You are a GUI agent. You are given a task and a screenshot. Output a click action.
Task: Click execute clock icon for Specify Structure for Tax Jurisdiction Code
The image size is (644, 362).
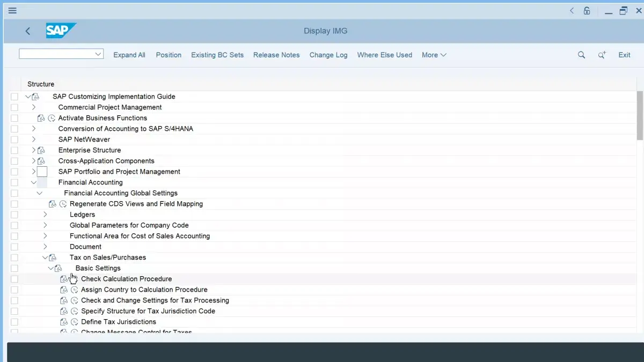[75, 311]
